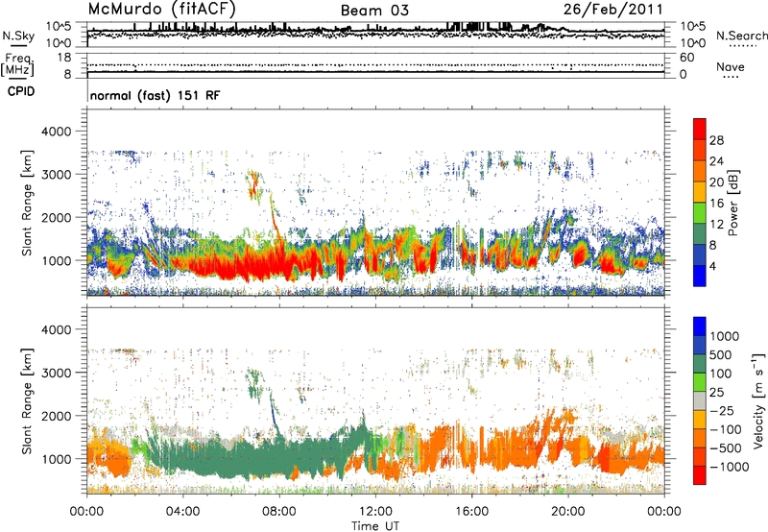Click the '04:00' time axis tick label
Viewport: 768px width, 532px height.
(182, 512)
